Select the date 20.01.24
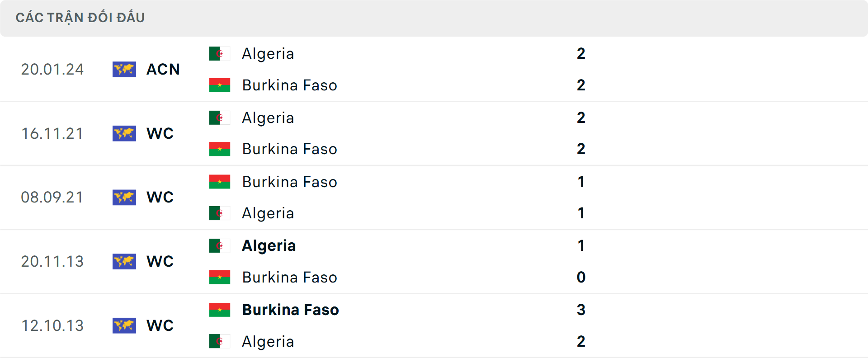868x358 pixels. click(52, 69)
